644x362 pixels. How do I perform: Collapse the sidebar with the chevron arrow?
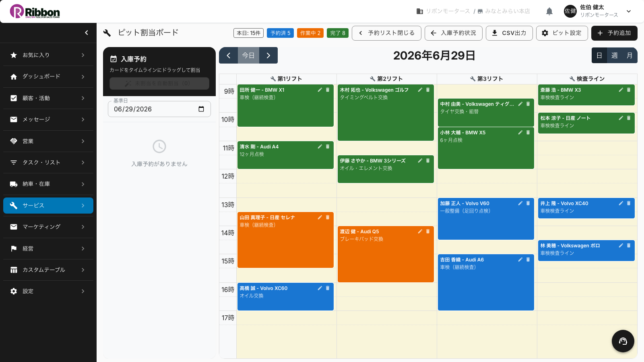pos(87,33)
